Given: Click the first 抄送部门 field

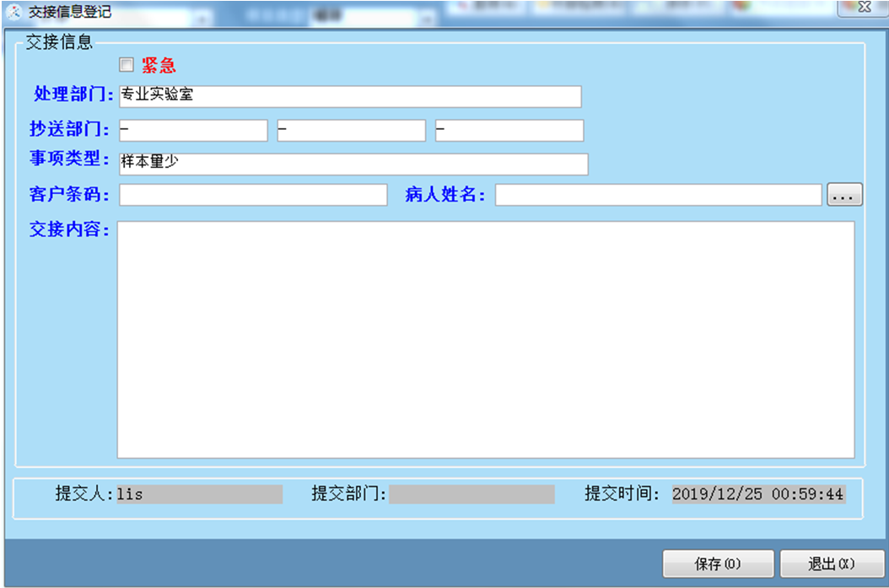Looking at the screenshot, I should coord(194,130).
